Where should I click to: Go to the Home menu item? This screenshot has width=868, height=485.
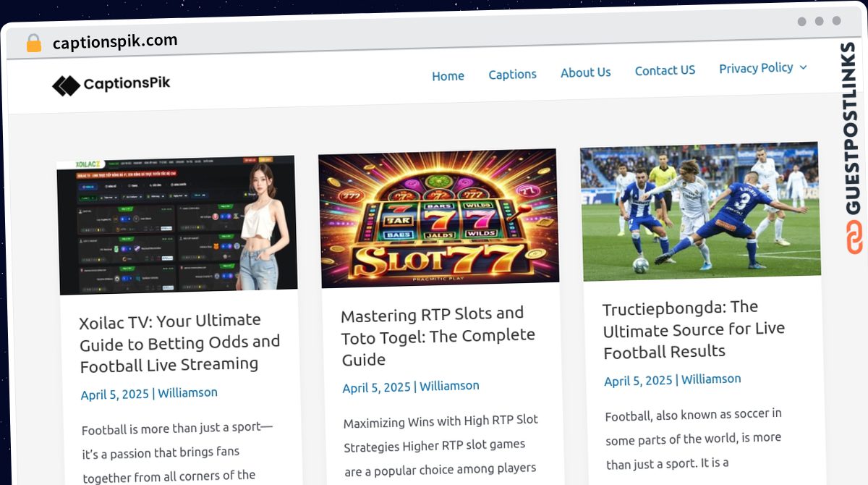(448, 75)
